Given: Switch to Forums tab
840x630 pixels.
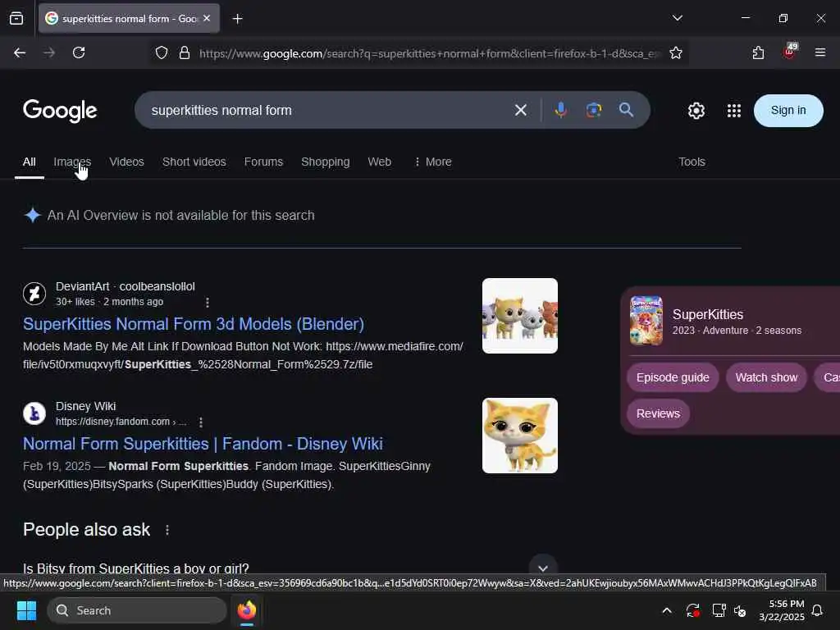Looking at the screenshot, I should pos(263,162).
